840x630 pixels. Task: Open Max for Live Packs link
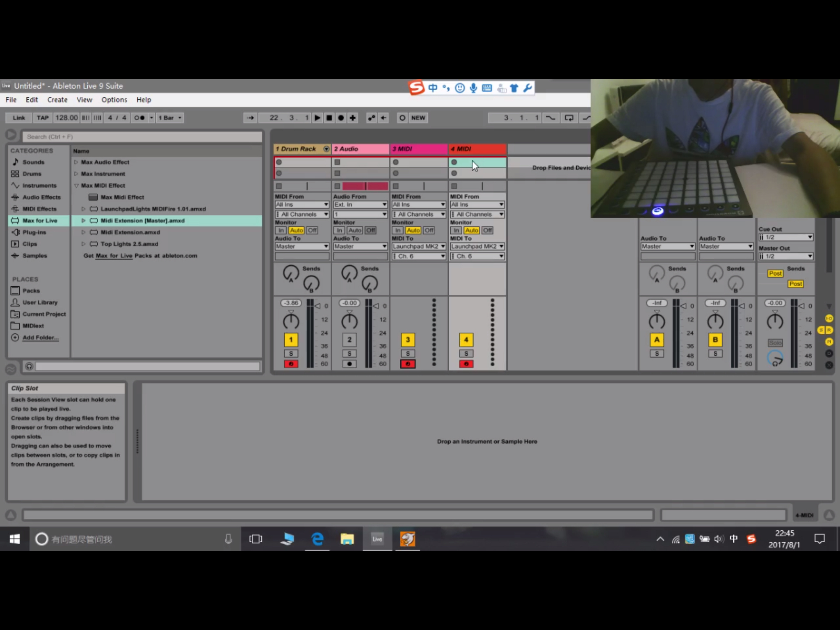[x=114, y=256]
